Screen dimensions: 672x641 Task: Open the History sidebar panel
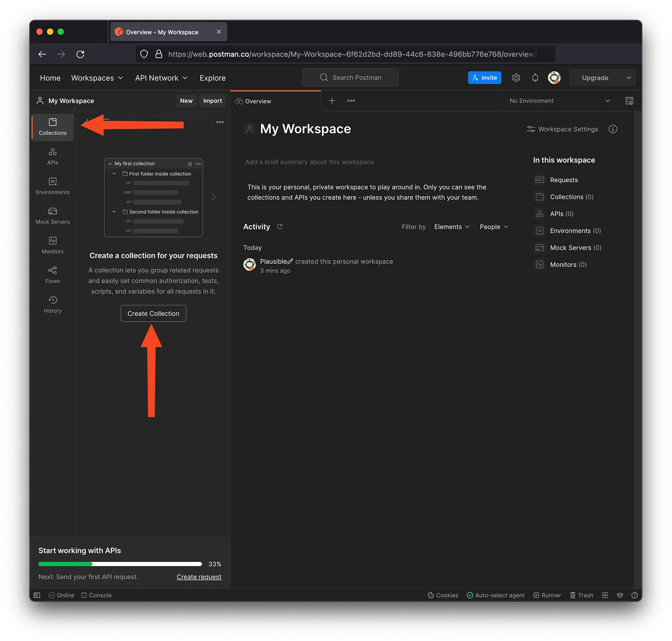tap(52, 305)
